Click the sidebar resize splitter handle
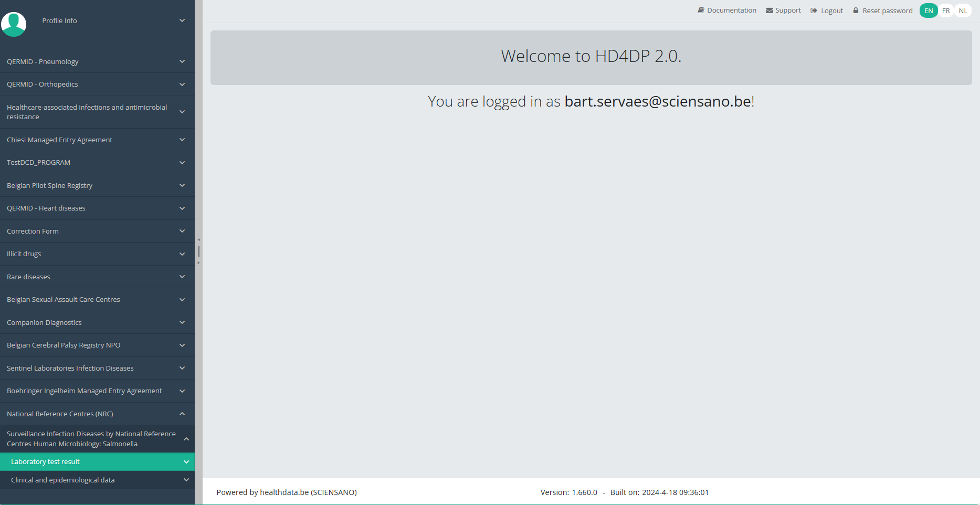980x505 pixels. (x=198, y=251)
